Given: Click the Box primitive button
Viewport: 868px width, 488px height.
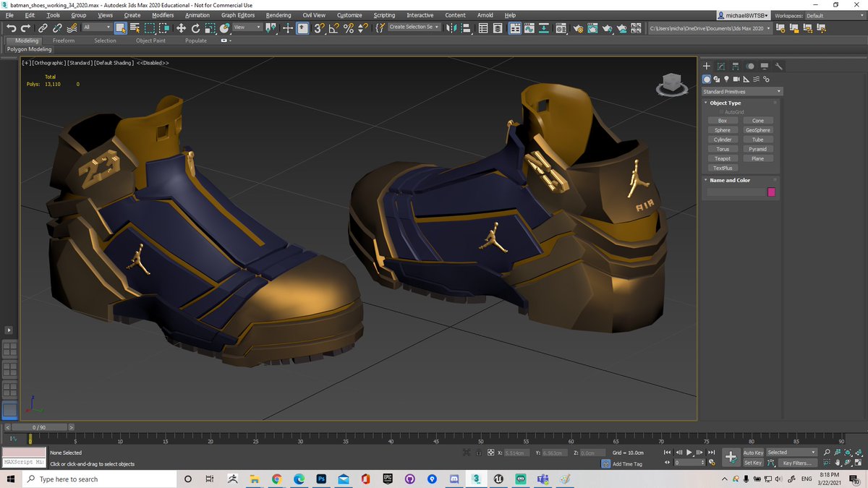Looking at the screenshot, I should 723,121.
